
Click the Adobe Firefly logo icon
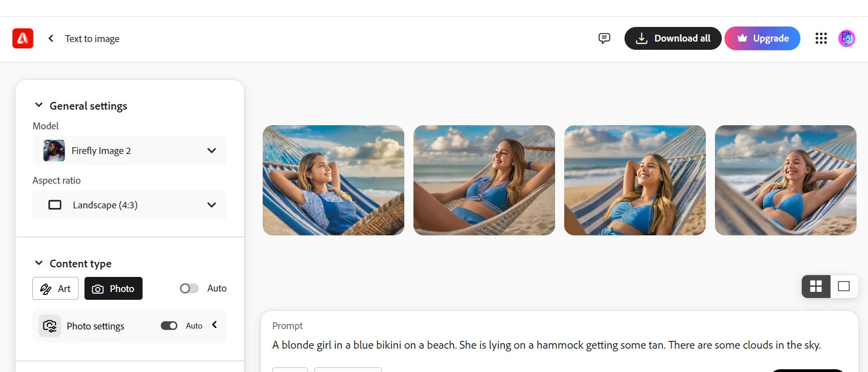tap(23, 38)
